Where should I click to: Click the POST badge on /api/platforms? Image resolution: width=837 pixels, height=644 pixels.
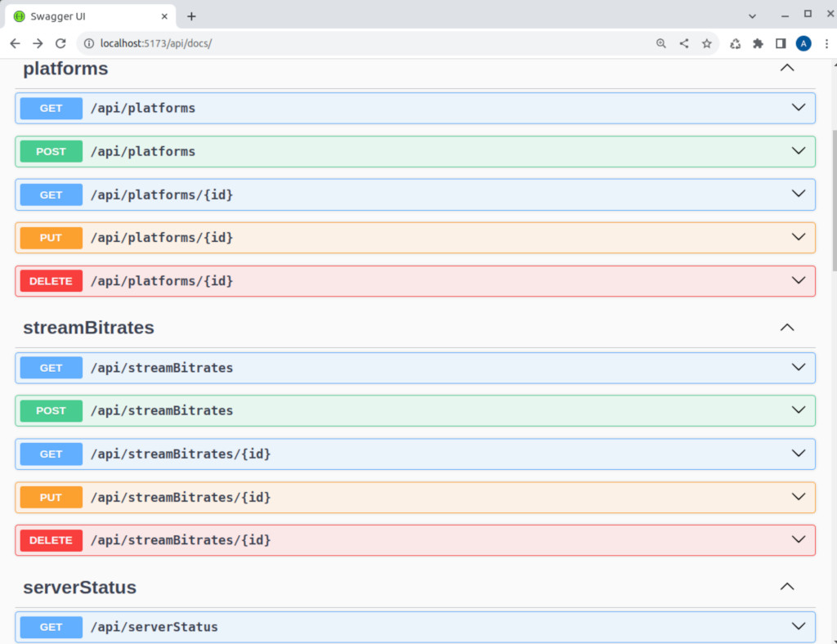click(x=50, y=151)
